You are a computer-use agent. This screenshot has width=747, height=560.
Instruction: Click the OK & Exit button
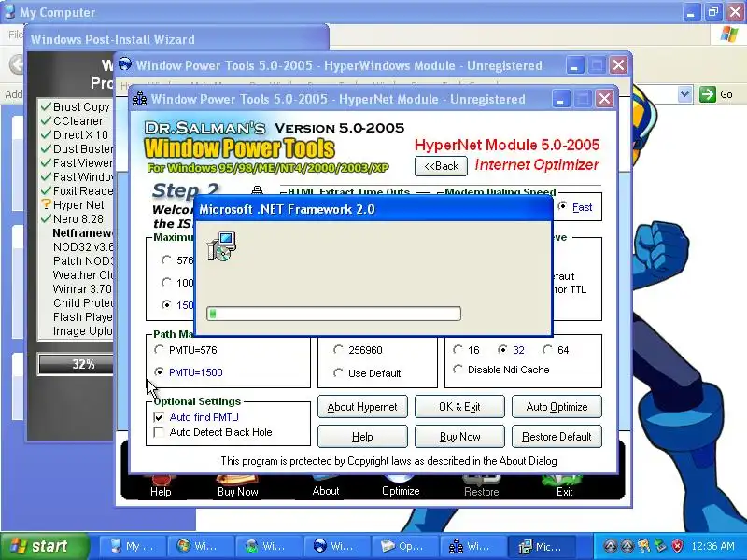click(459, 407)
